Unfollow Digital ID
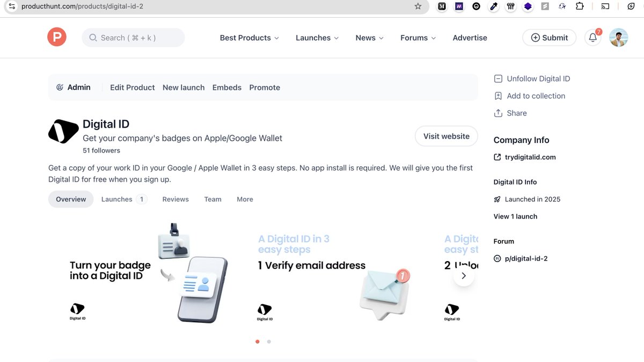 tap(532, 78)
